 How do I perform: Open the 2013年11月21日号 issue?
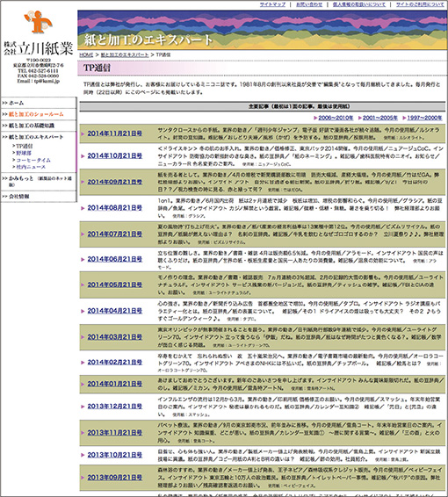[x=115, y=433]
